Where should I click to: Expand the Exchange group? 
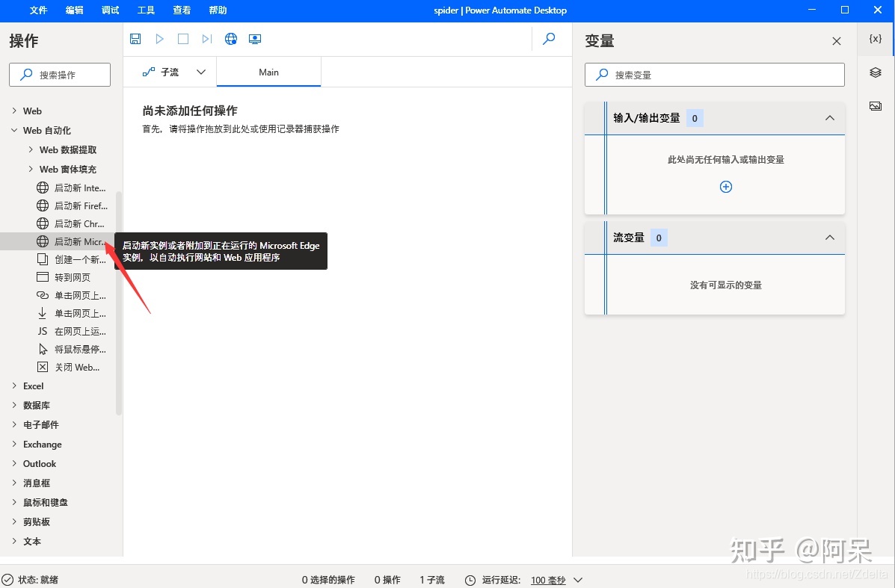click(x=14, y=444)
